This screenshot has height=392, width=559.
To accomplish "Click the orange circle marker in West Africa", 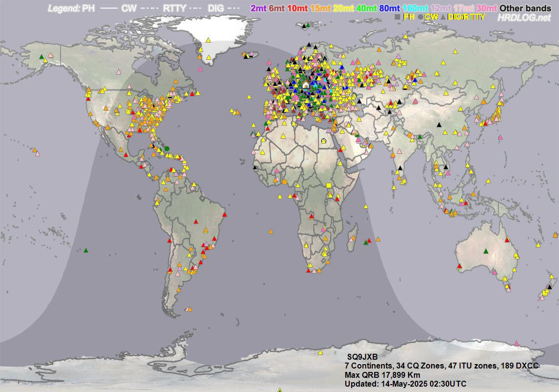I will click(284, 182).
